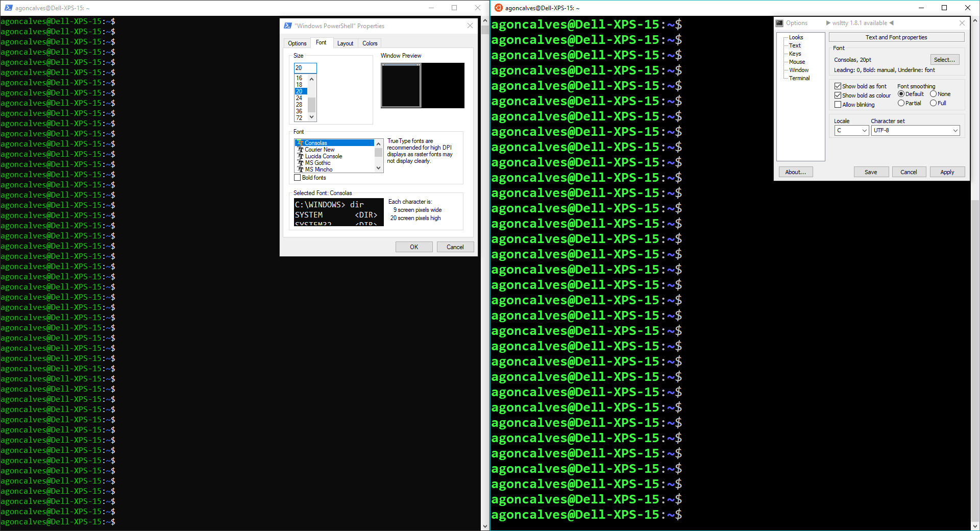
Task: Enable the Allow blinking checkbox
Action: pyautogui.click(x=838, y=104)
